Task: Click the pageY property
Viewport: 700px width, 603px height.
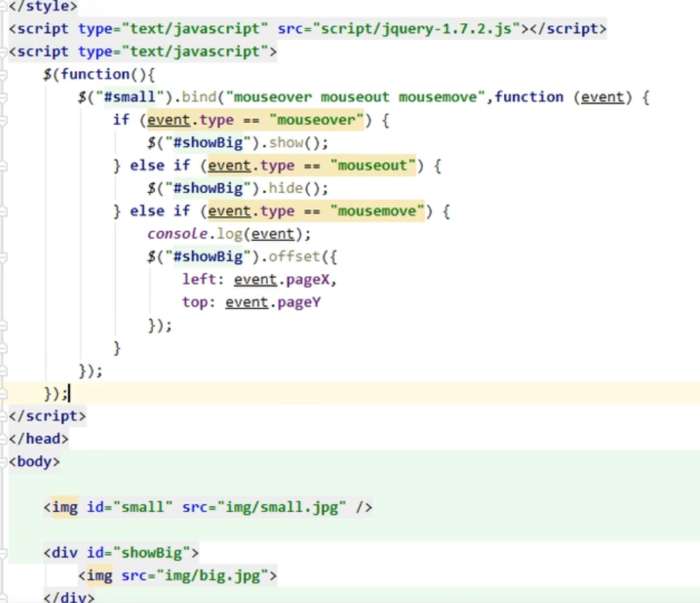Action: coord(299,302)
